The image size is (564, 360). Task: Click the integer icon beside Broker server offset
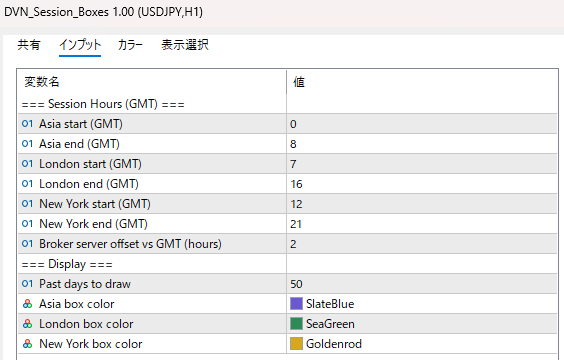click(x=27, y=244)
